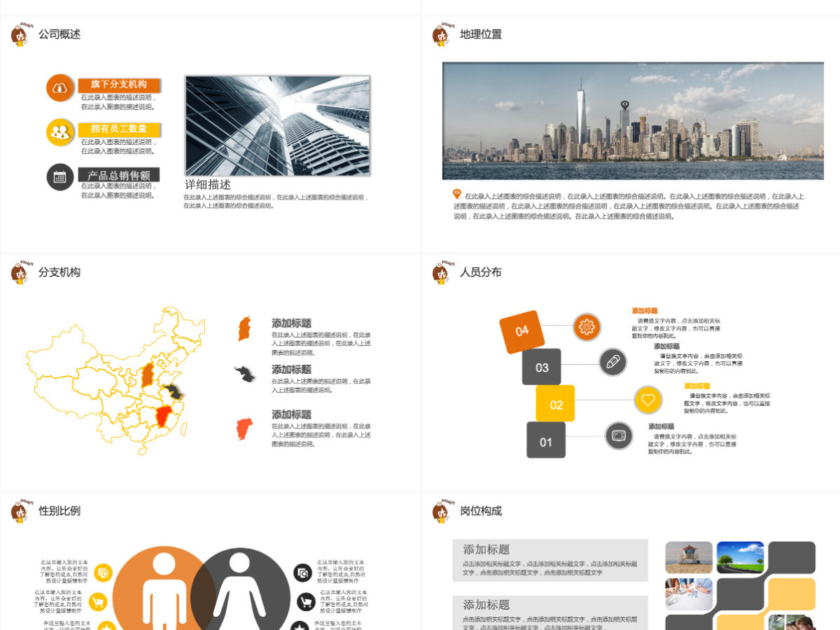
Task: Click the 详细描述 heading under skyscraper photo
Action: [x=207, y=185]
